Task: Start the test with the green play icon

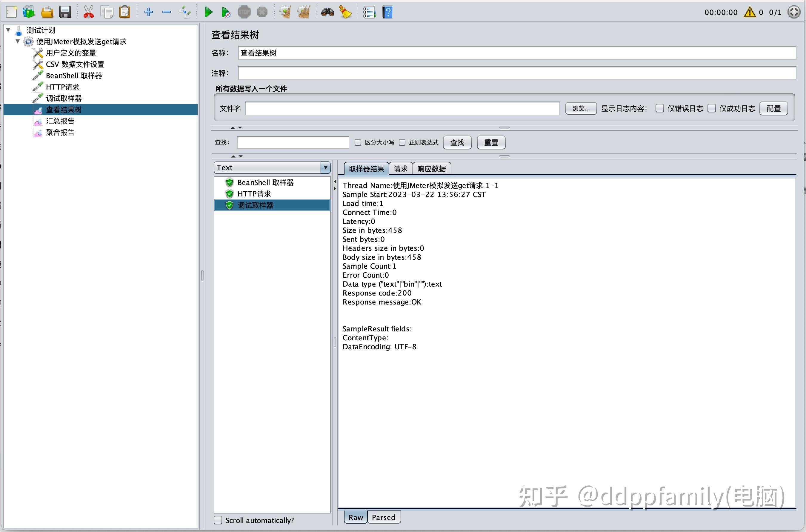Action: pyautogui.click(x=208, y=12)
